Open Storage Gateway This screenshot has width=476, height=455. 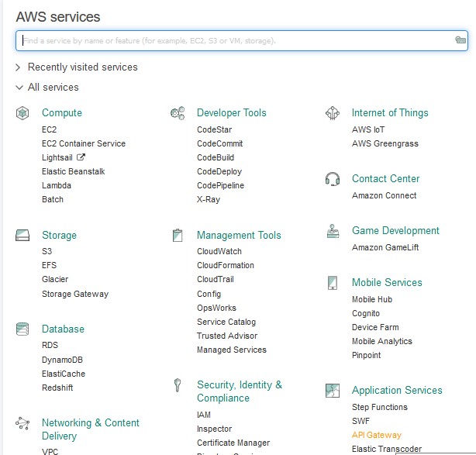point(75,294)
